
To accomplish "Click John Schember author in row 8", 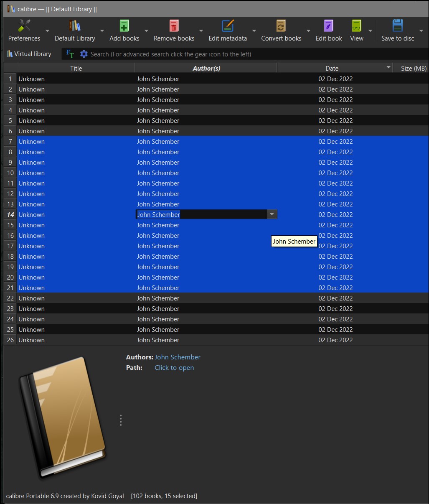I will (158, 152).
